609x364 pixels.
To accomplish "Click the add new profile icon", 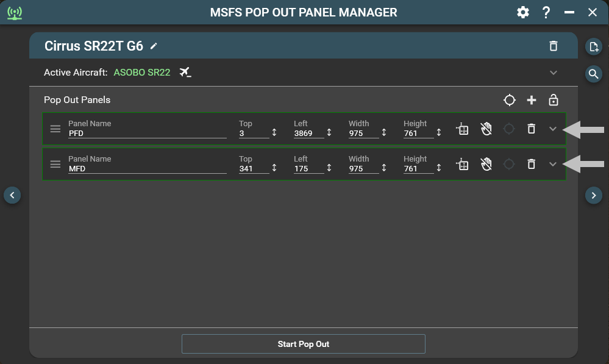I will (x=593, y=46).
